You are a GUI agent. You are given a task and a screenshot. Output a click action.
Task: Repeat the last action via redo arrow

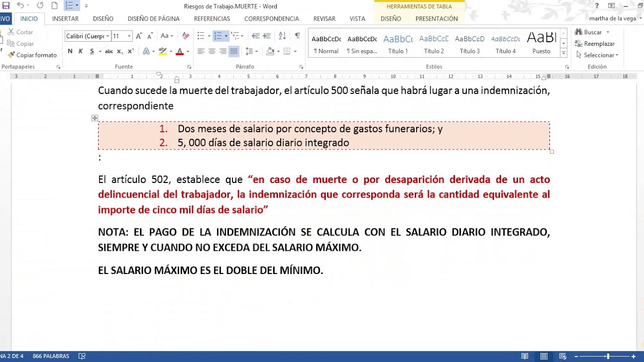[x=40, y=6]
